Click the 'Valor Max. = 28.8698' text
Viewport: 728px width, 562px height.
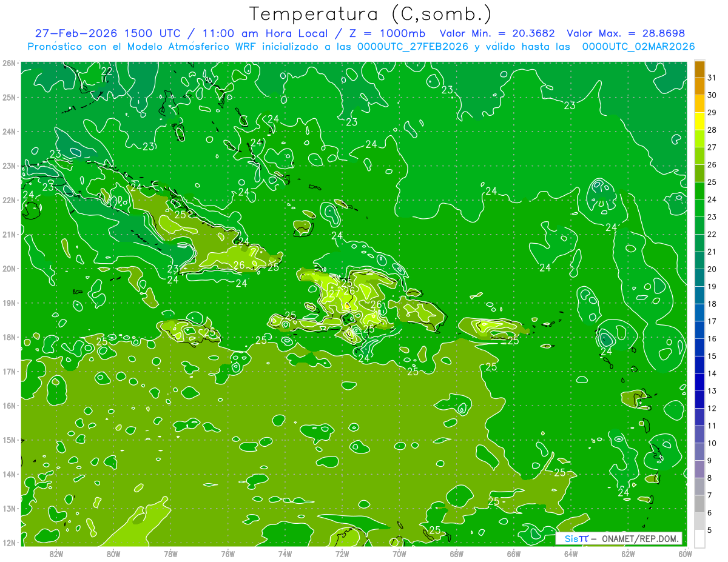pos(625,33)
